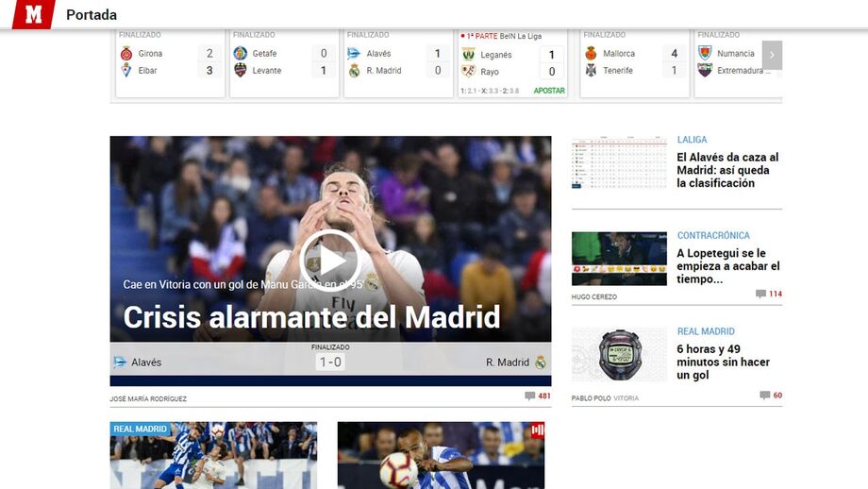This screenshot has width=868, height=489.
Task: Click the Mallorca club crest
Action: [591, 54]
